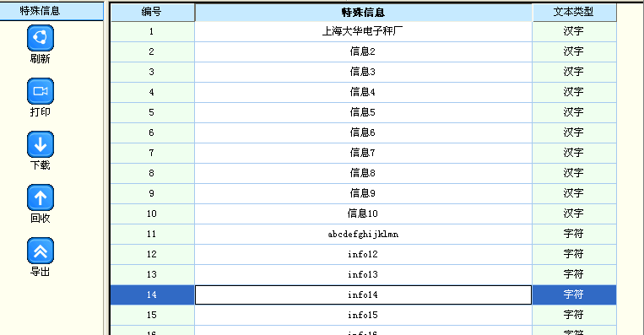
Task: Click row number 1 cell
Action: pos(153,31)
